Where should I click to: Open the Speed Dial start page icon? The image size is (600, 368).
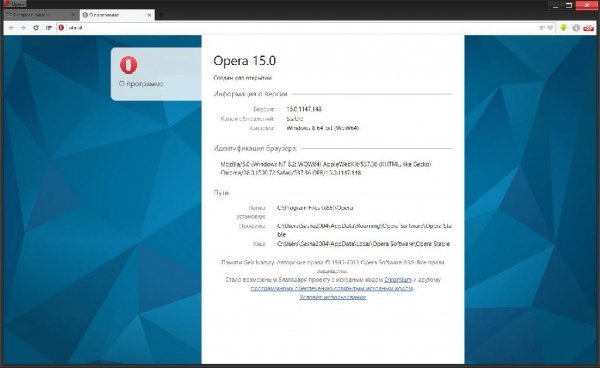coord(49,28)
